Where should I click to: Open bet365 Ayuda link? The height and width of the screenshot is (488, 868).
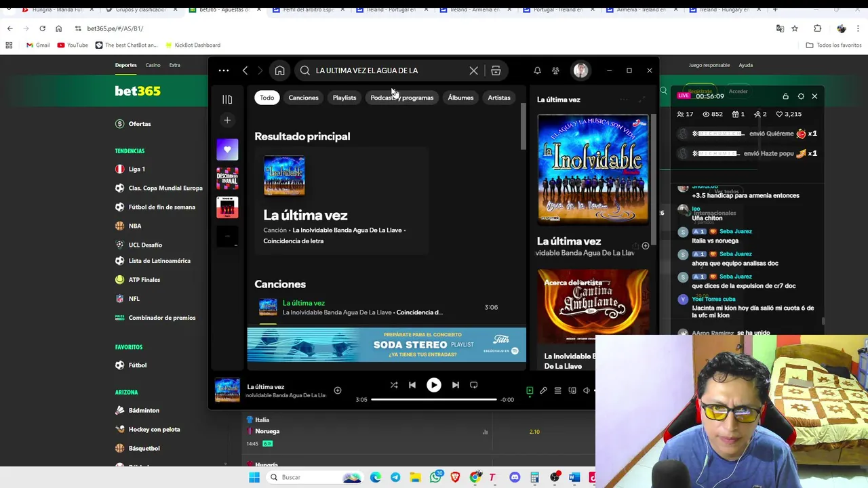pyautogui.click(x=746, y=65)
